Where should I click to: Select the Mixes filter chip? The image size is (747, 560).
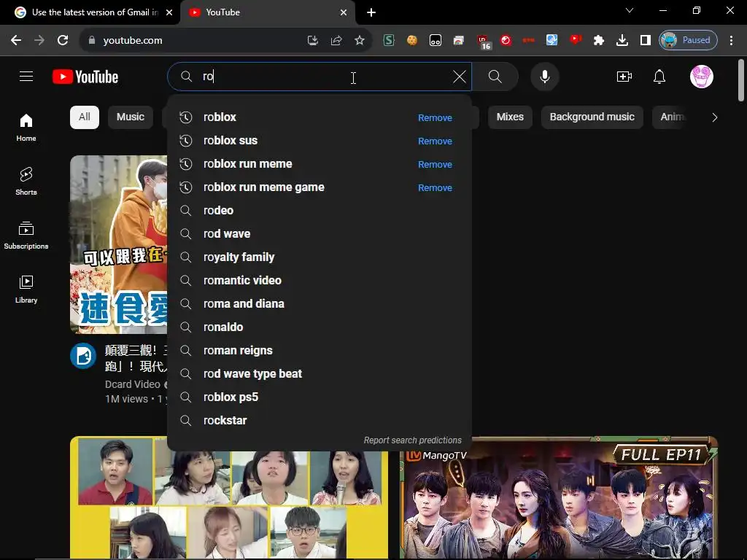pos(510,117)
